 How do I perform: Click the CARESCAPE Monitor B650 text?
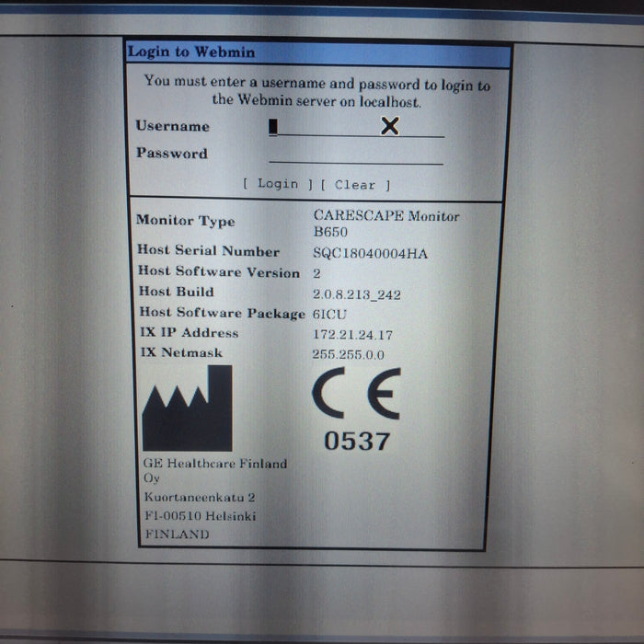coord(385,224)
